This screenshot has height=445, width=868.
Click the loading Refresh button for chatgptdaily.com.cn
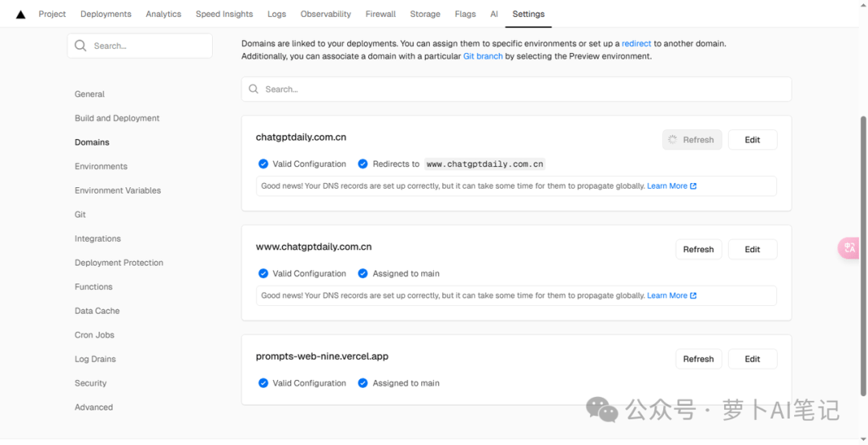point(692,140)
